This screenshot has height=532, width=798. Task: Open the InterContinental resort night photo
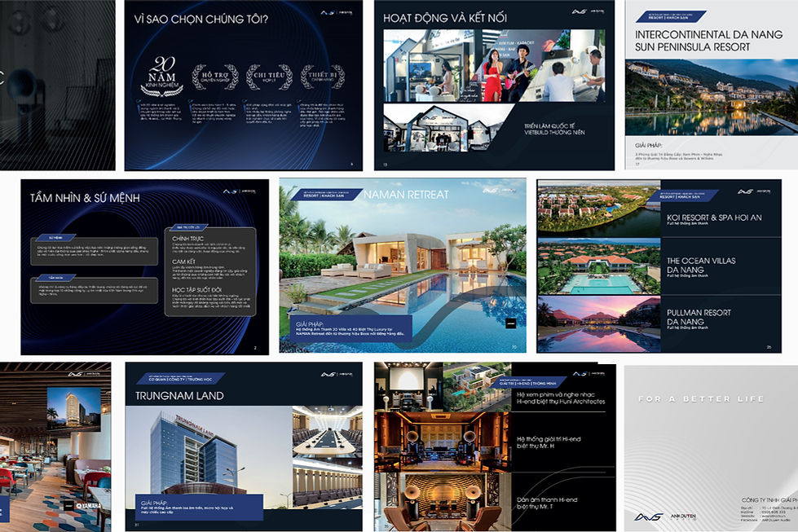pos(712,97)
